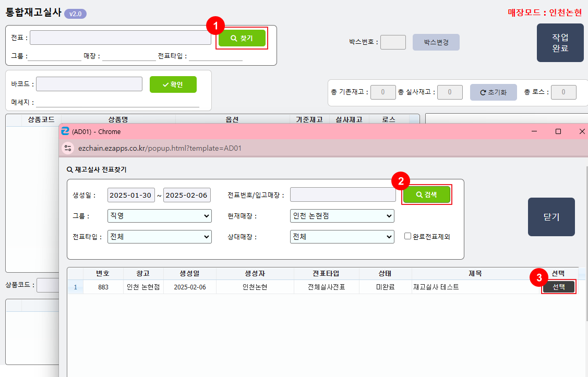Open the 그룹 dropdown showing 직영

coord(159,216)
